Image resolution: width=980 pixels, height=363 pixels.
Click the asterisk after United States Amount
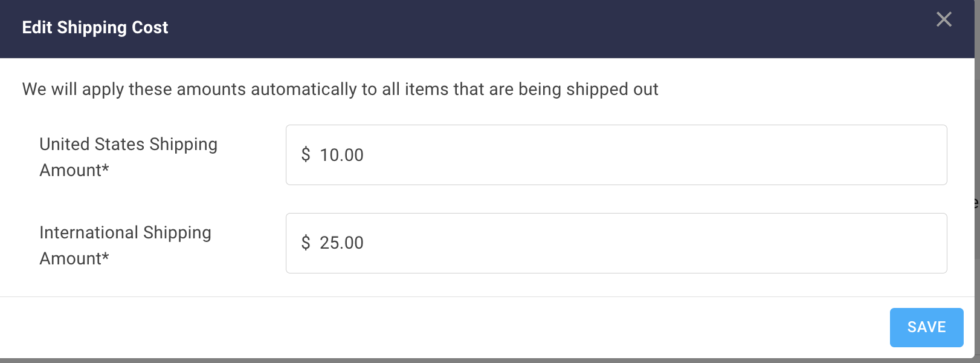tap(106, 169)
